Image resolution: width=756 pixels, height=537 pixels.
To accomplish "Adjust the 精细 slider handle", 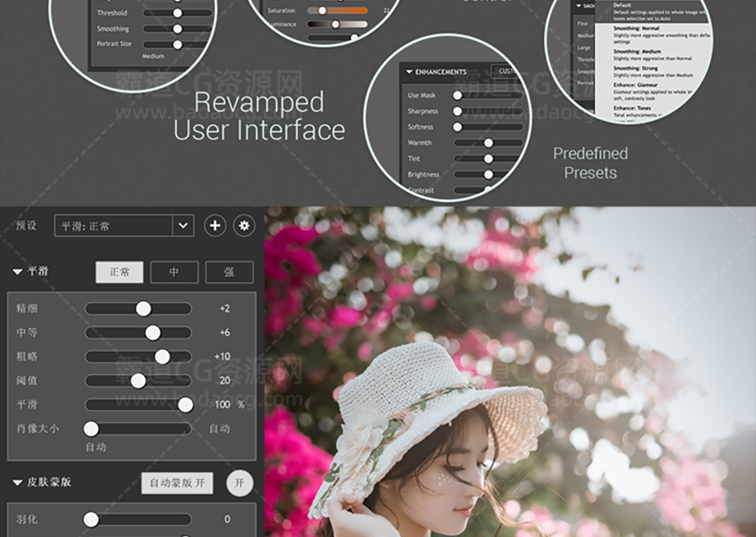I will tap(144, 308).
